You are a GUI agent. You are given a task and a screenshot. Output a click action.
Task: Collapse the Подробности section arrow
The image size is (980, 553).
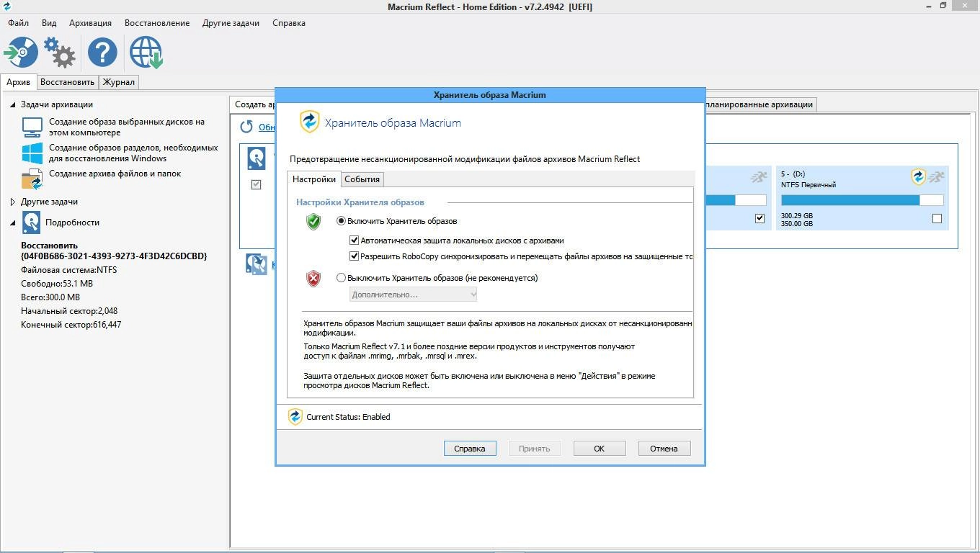(12, 222)
